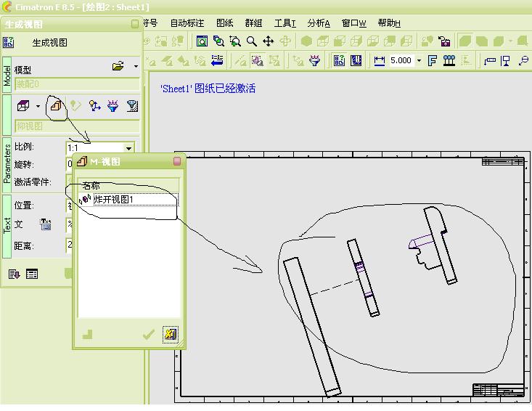Screen dimensions: 532x411
Task: Click the list with down-arrow icon at panel bottom
Action: point(14,274)
